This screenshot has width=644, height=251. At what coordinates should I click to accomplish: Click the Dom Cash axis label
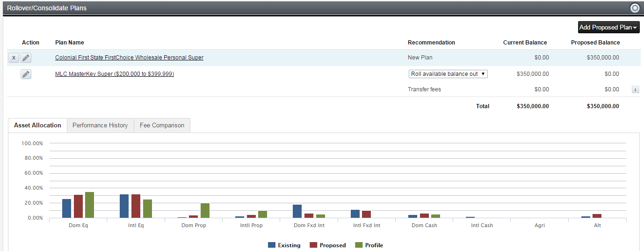[424, 225]
